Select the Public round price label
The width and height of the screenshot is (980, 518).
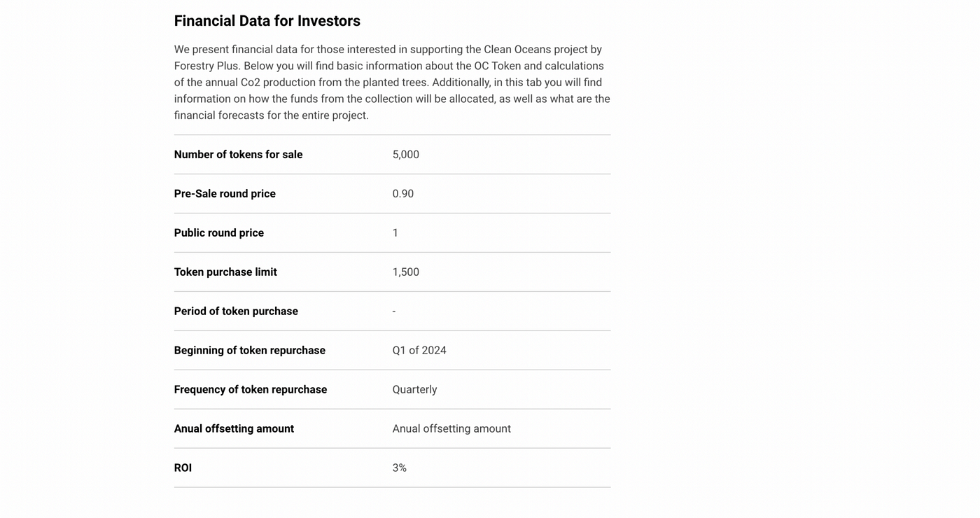click(218, 233)
